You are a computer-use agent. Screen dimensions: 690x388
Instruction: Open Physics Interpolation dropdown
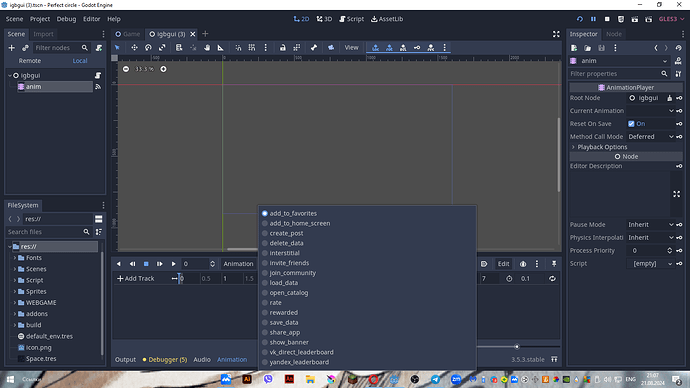click(x=650, y=238)
